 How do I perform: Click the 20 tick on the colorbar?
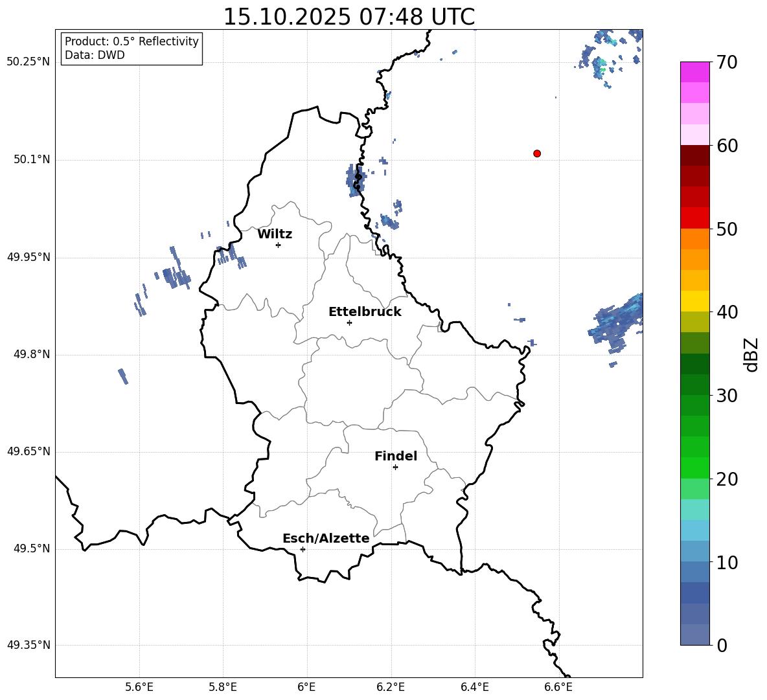pos(727,479)
